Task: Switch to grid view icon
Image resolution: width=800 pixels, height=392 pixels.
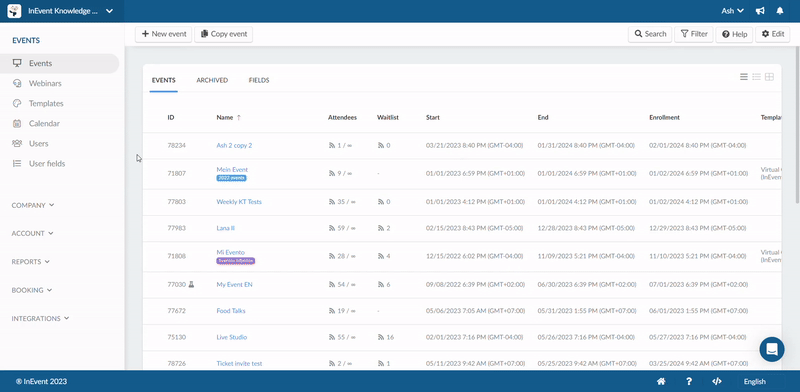Action: (769, 77)
